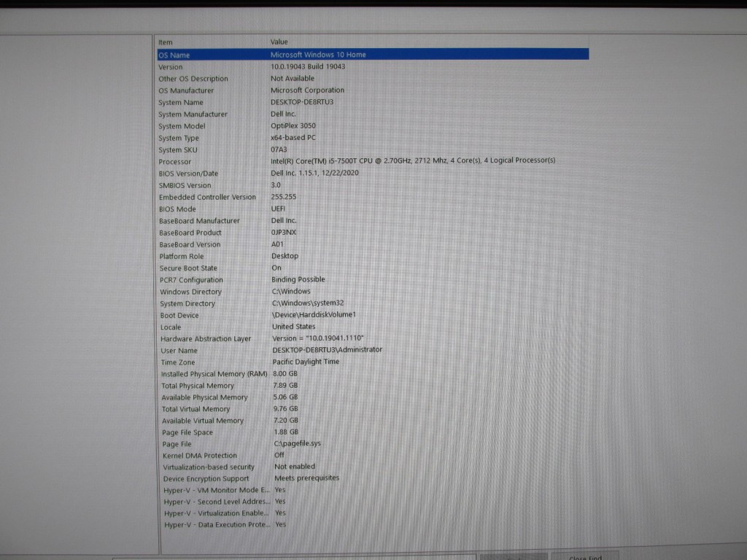The height and width of the screenshot is (560, 747).
Task: Click the System Name value DESKTOP-DE8RTU3
Action: click(302, 102)
